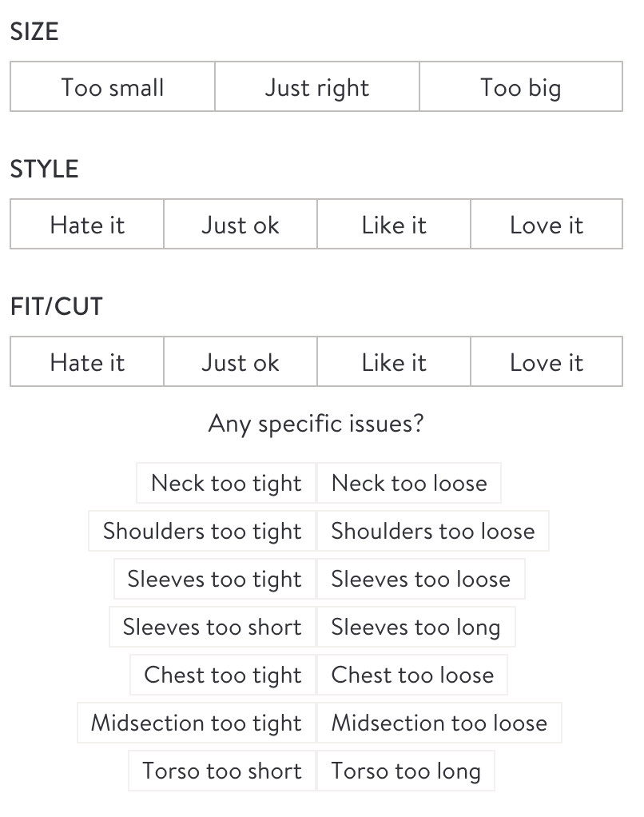Choose "Just ok" in Style row
644x817 pixels.
point(241,224)
